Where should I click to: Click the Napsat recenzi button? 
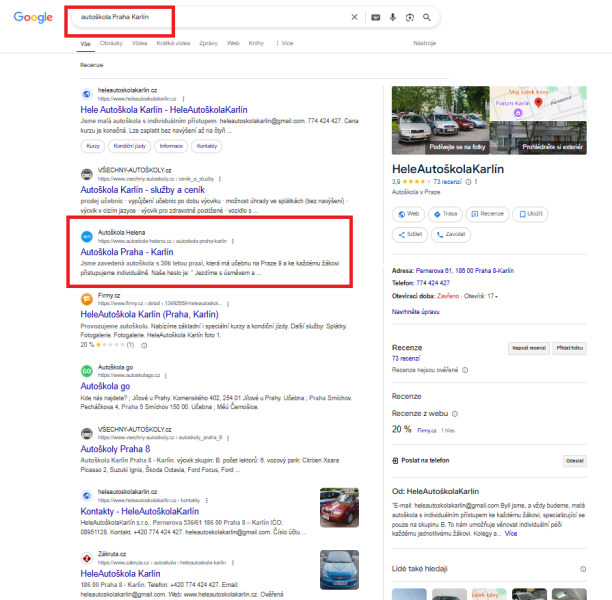point(529,348)
